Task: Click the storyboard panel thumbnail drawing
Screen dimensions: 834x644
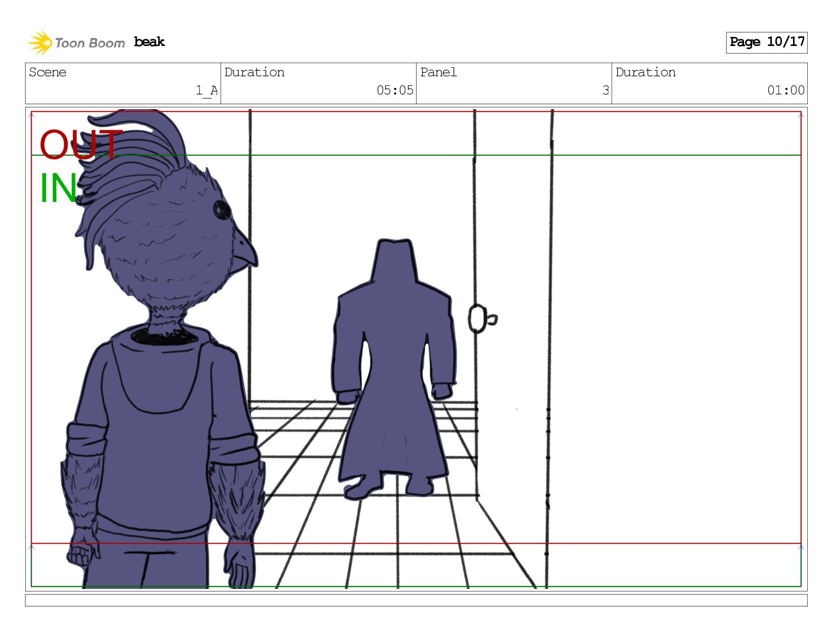Action: click(x=416, y=349)
